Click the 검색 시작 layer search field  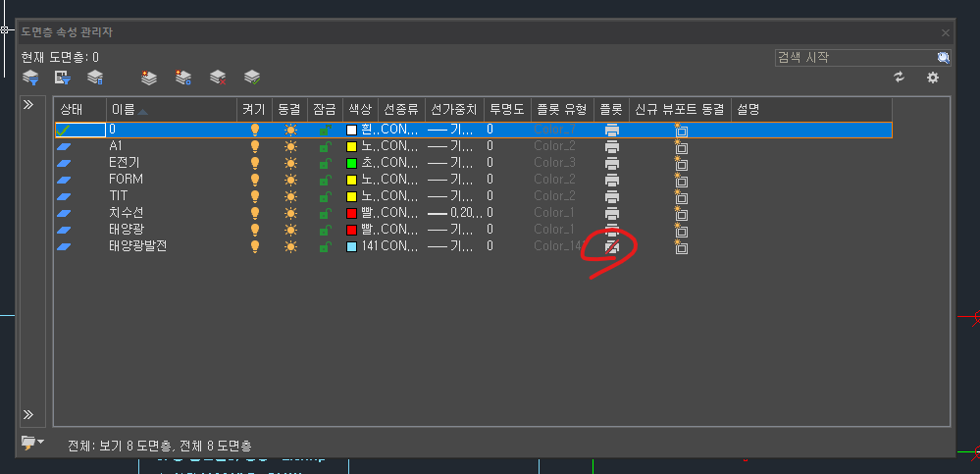[x=853, y=58]
